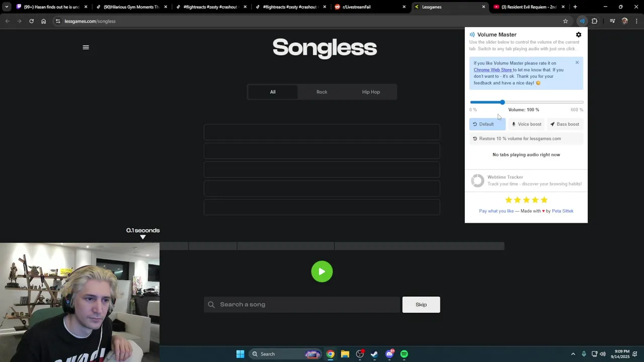Show hidden system tray icons
644x362 pixels.
point(573,354)
